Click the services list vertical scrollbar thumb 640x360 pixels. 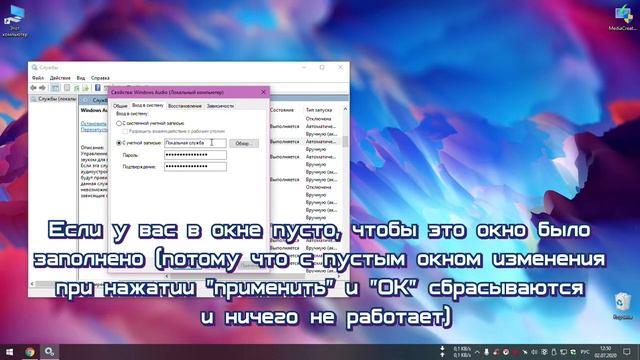click(345, 141)
